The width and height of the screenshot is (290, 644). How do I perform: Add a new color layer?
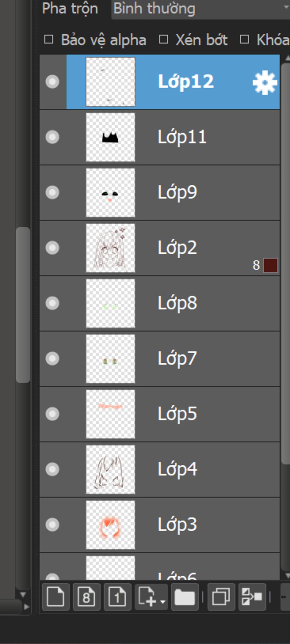(x=56, y=597)
